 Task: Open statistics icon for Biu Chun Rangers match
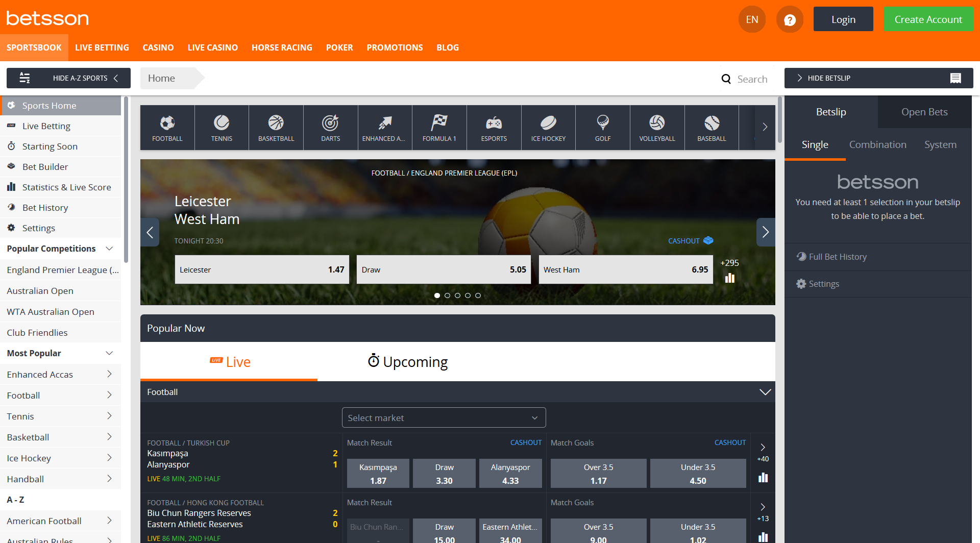[x=763, y=537]
